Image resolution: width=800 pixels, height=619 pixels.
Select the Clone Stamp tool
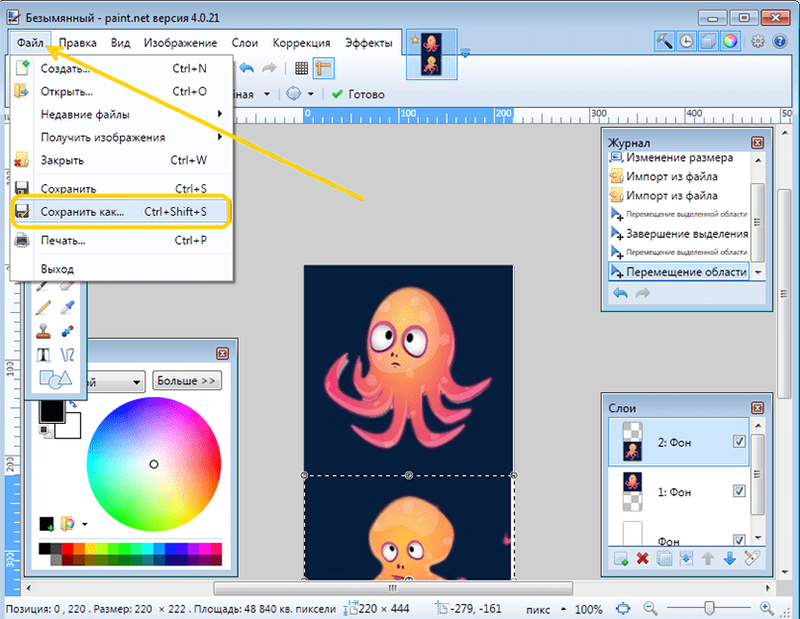click(43, 331)
